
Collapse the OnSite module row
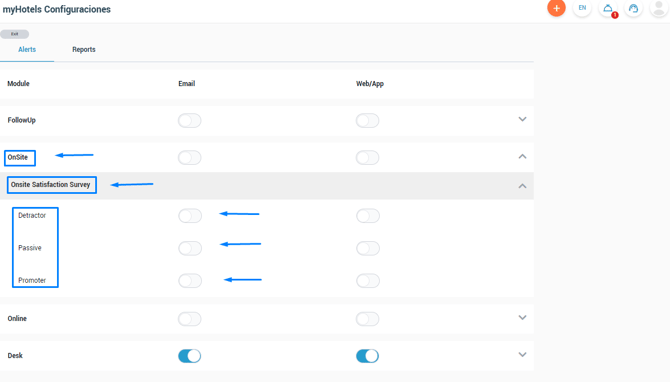522,156
